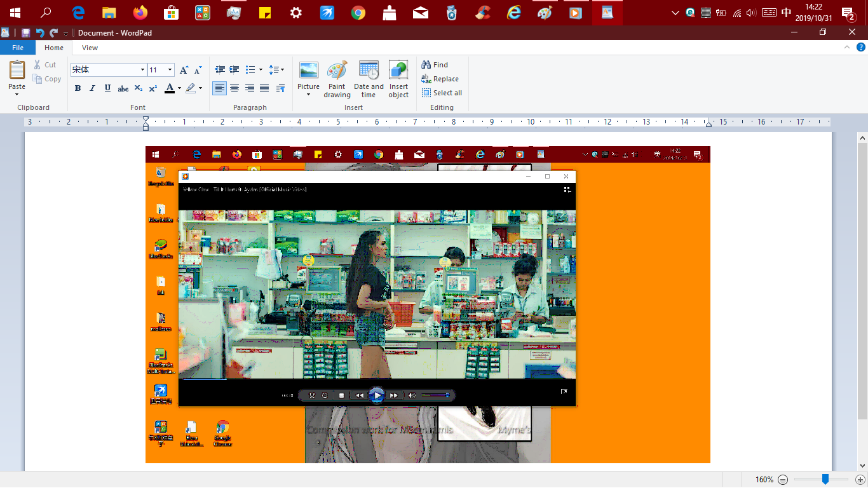Click the right indent marker on the ruler

coord(709,125)
